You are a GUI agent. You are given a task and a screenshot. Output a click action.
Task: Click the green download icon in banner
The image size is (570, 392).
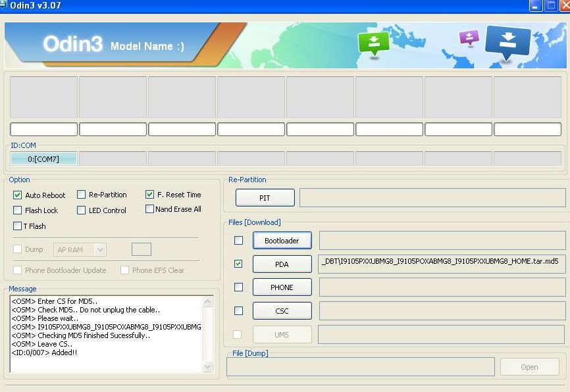coord(374,43)
